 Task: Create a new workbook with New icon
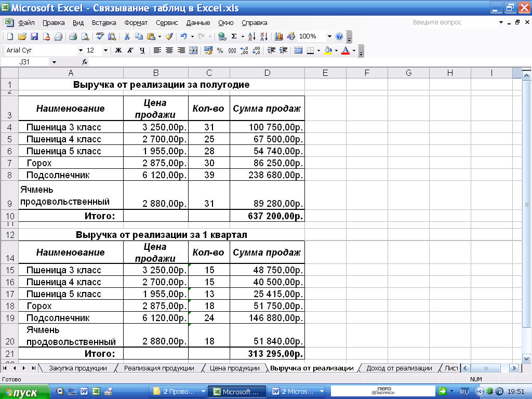point(10,36)
